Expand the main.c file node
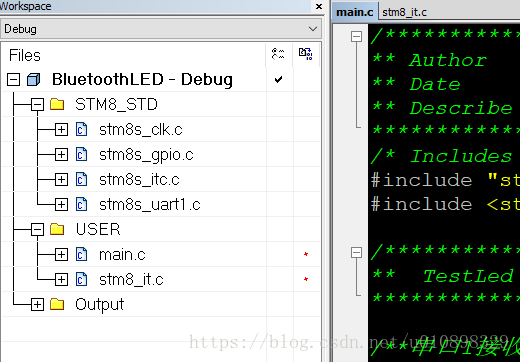Screen dimensions: 520x362 [x=61, y=255]
